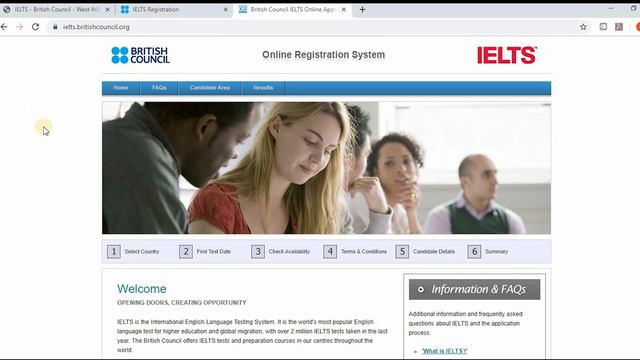The height and width of the screenshot is (360, 640).
Task: Click the browser forward arrow
Action: 20,27
